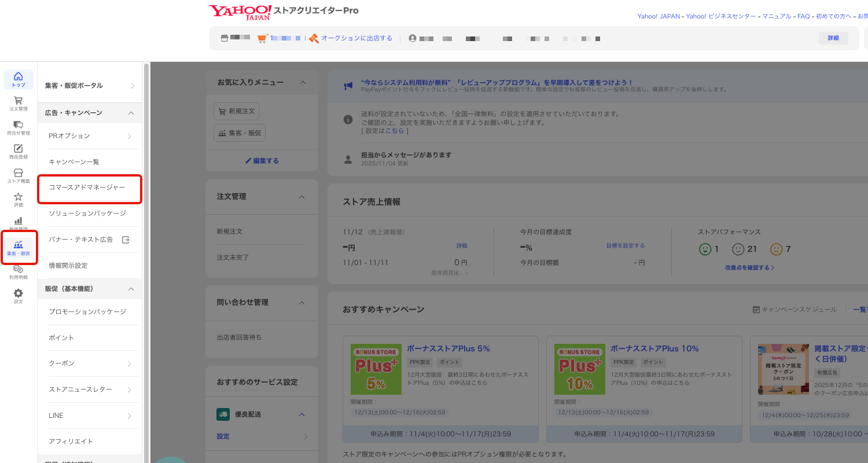Image resolution: width=868 pixels, height=463 pixels.
Task: Open the 集客・販促 sidebar icon
Action: pyautogui.click(x=18, y=248)
